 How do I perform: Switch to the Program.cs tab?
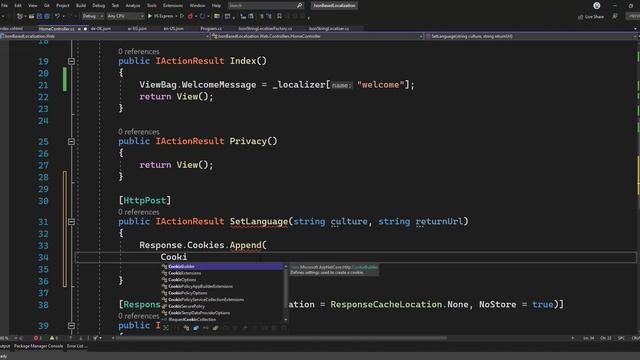[x=211, y=29]
